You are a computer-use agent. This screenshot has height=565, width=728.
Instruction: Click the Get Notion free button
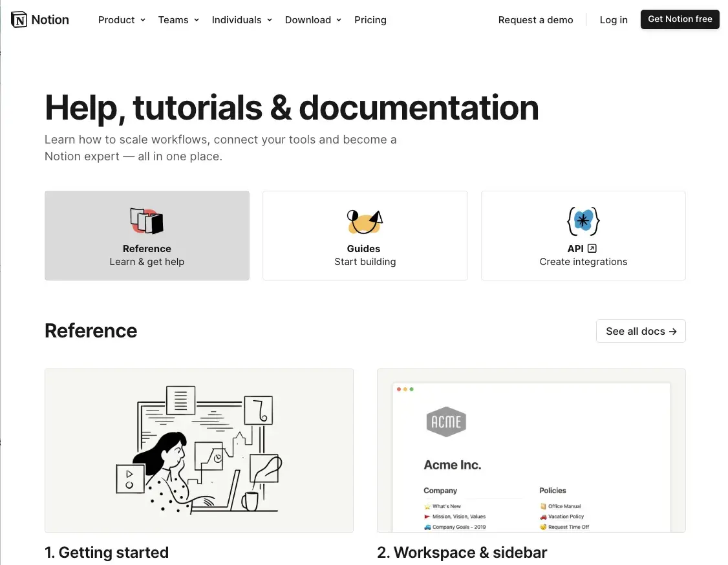(680, 19)
